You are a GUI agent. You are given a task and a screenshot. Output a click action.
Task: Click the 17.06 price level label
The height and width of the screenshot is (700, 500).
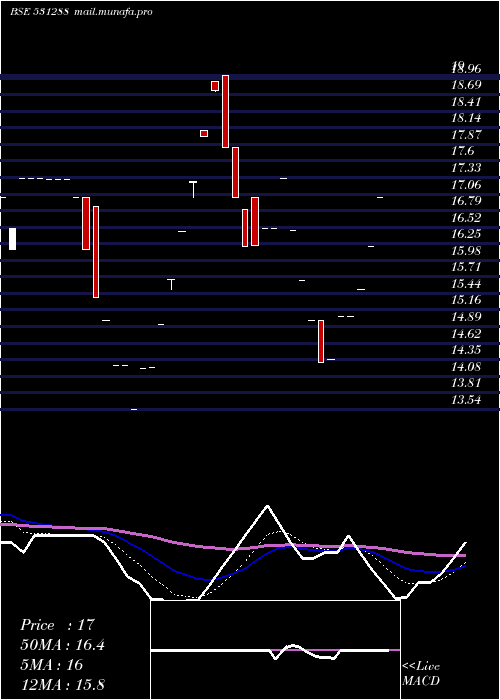(467, 184)
